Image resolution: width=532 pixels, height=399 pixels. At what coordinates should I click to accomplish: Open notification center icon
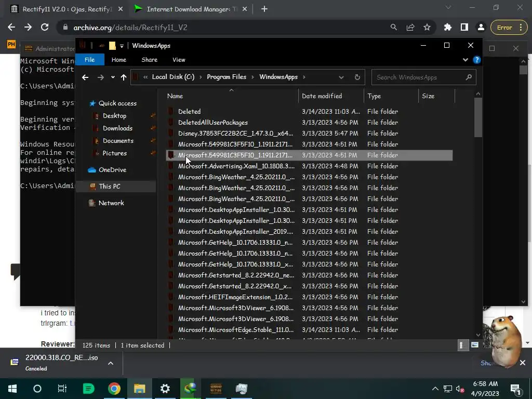tap(515, 389)
